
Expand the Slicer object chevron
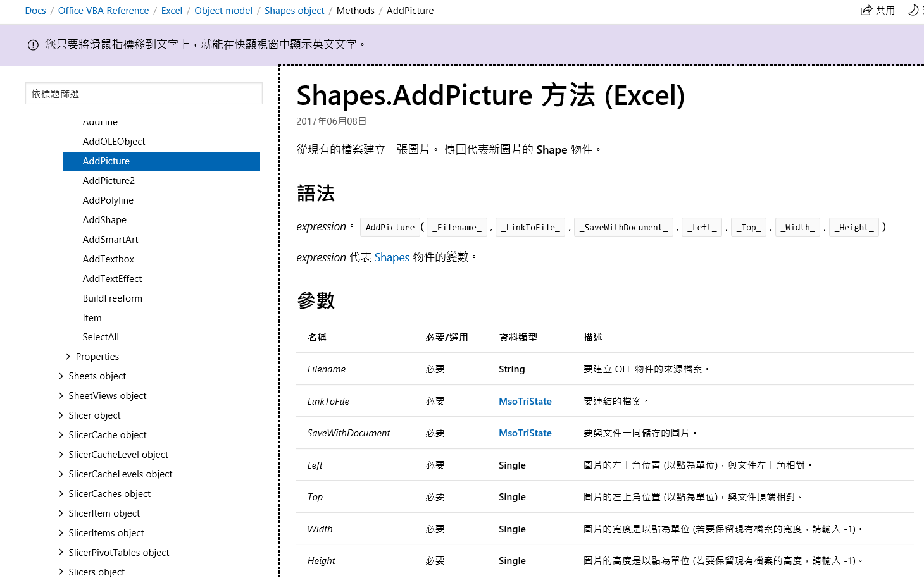(x=61, y=415)
